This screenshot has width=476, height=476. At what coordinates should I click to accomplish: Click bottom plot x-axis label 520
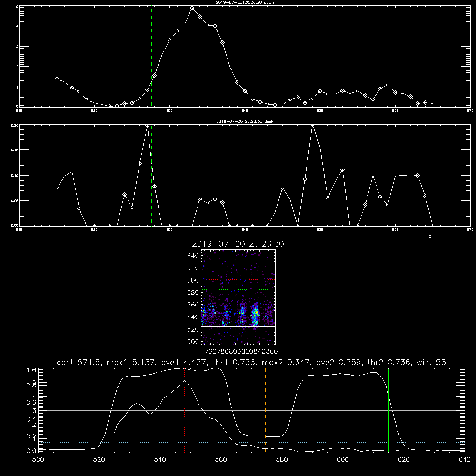coord(99,460)
